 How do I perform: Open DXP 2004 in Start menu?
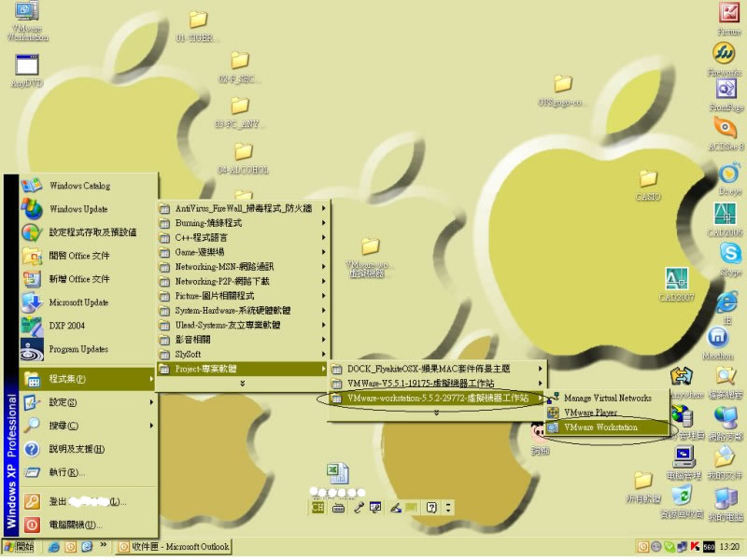88,325
